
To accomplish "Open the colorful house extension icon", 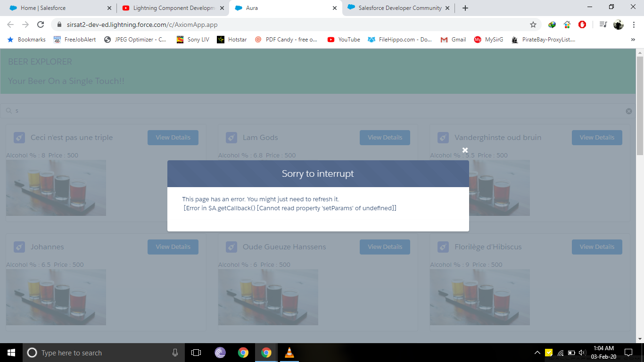I will pyautogui.click(x=567, y=25).
